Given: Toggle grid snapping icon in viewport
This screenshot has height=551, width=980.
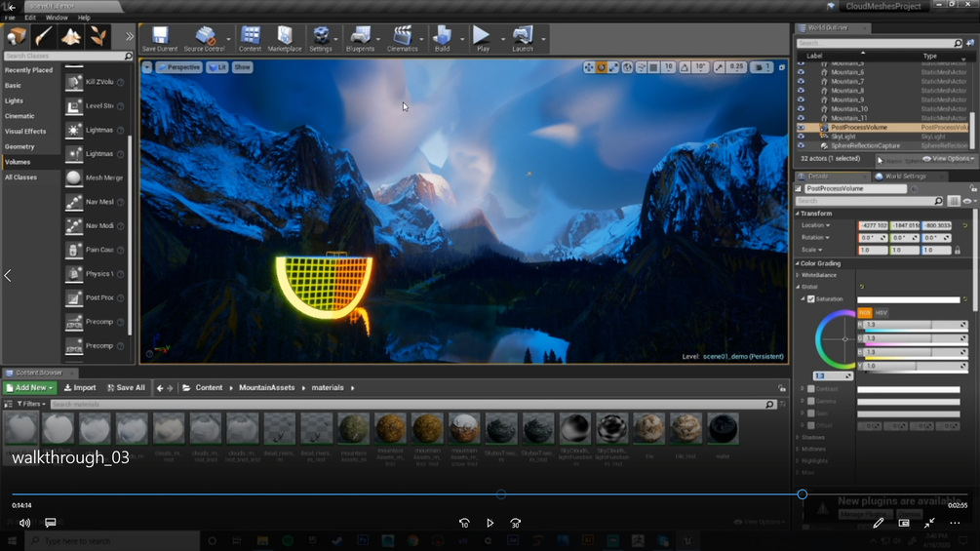Looking at the screenshot, I should coord(653,67).
